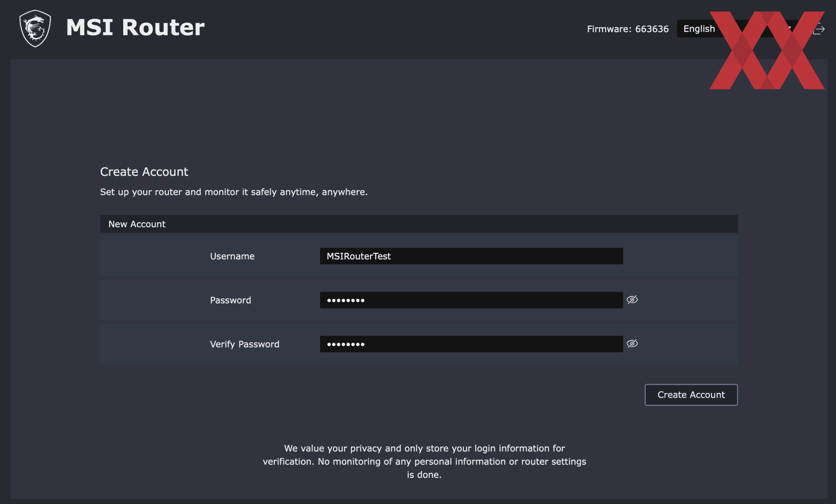The width and height of the screenshot is (836, 504).
Task: Click the 'Set up your router' subtitle
Action: pos(234,192)
